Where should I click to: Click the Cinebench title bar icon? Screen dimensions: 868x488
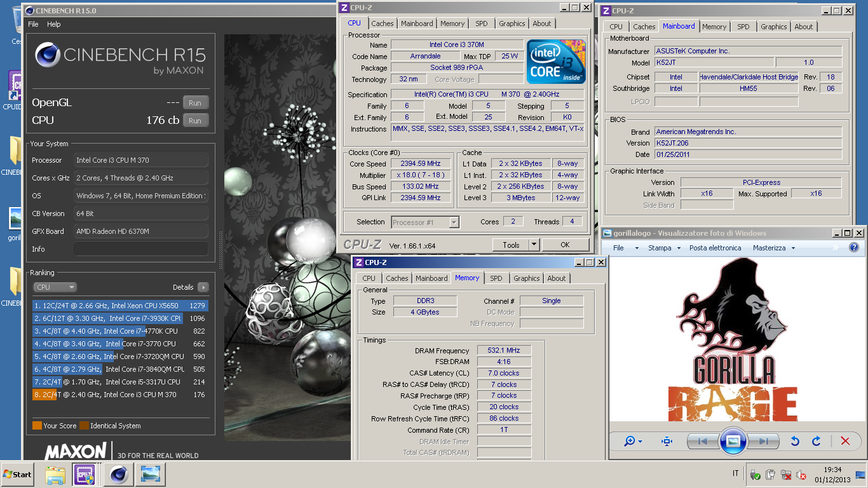tap(29, 11)
